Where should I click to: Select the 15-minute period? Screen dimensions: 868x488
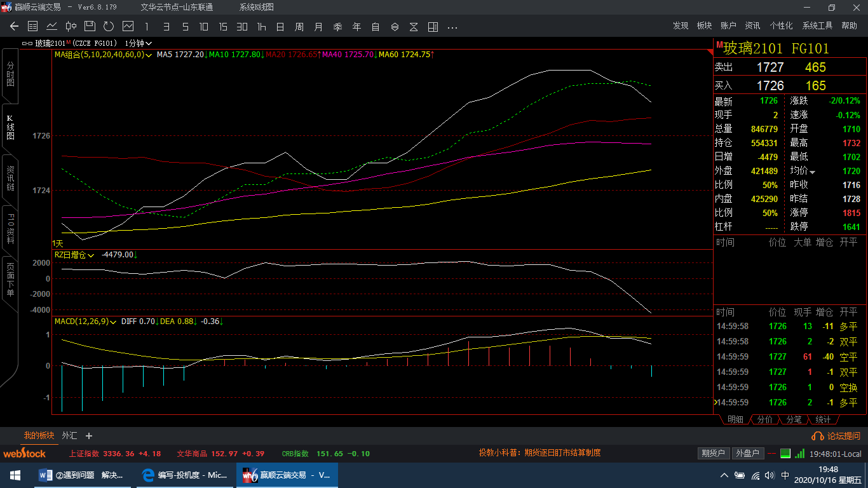pos(223,27)
